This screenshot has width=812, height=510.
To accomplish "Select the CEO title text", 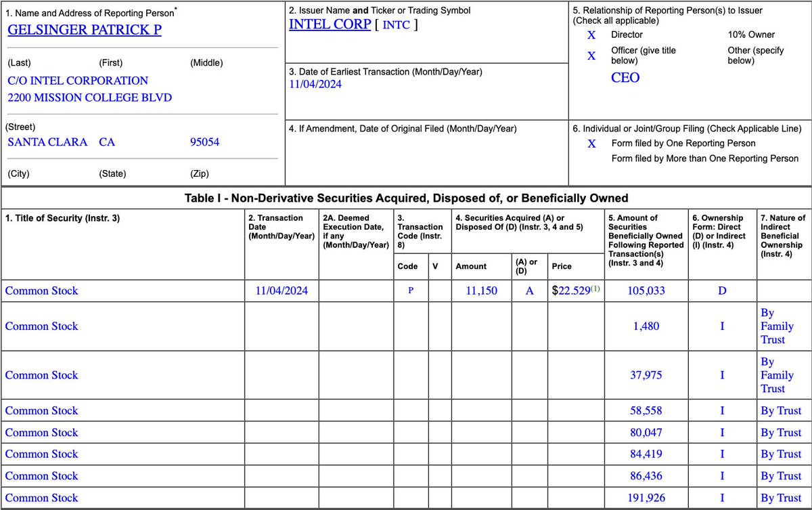I will click(625, 77).
